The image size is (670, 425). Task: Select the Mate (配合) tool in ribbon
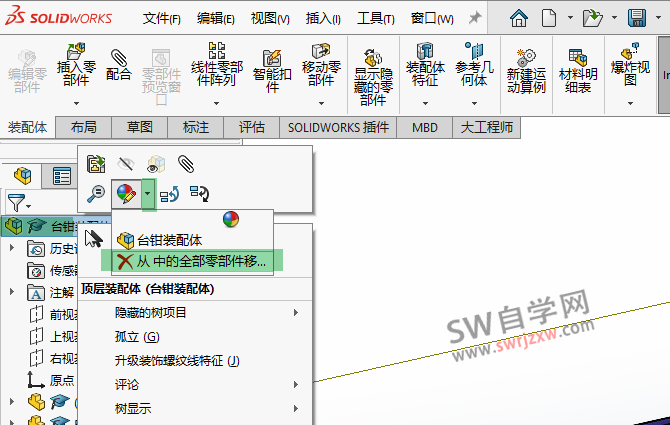pos(118,65)
